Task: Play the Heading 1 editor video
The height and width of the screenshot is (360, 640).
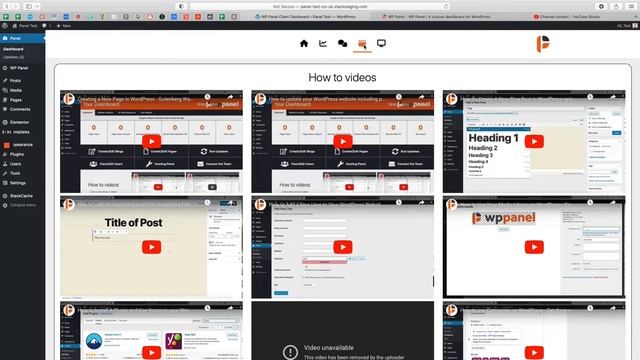Action: [534, 141]
